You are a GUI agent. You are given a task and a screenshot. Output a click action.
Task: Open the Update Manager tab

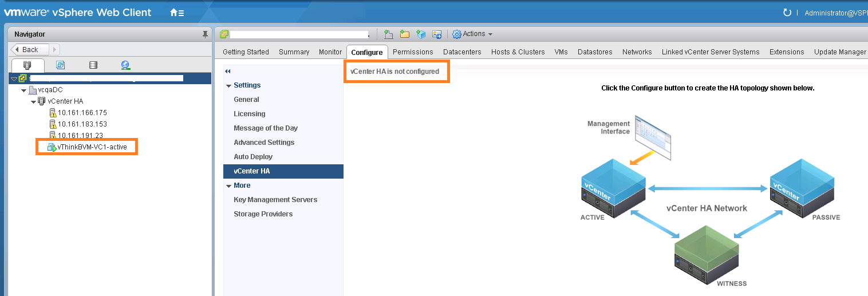840,52
